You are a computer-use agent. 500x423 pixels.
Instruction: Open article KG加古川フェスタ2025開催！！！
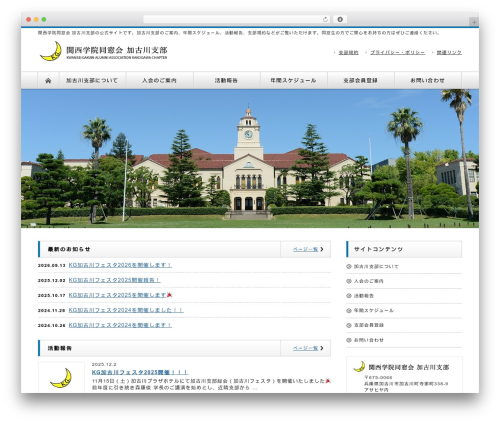click(140, 372)
